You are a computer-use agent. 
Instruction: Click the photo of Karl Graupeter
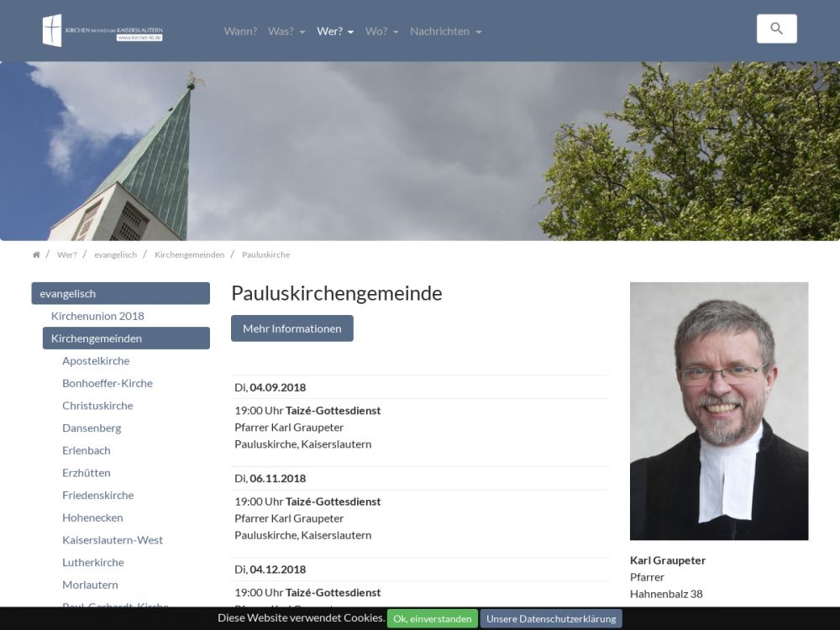click(x=719, y=411)
